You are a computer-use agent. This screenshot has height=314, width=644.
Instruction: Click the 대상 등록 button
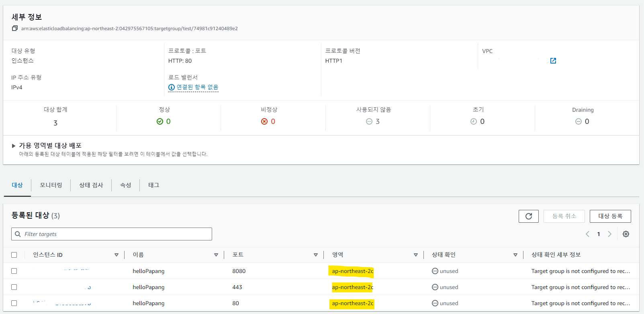610,216
